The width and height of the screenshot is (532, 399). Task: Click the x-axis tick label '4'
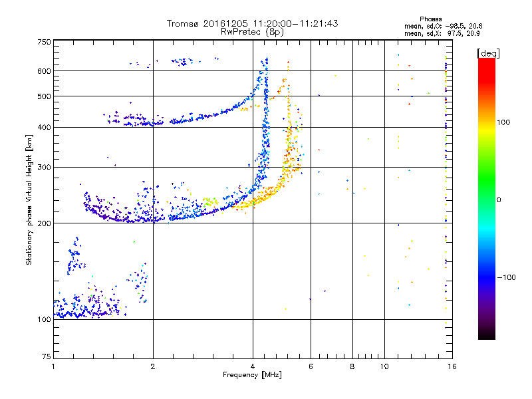pos(253,366)
